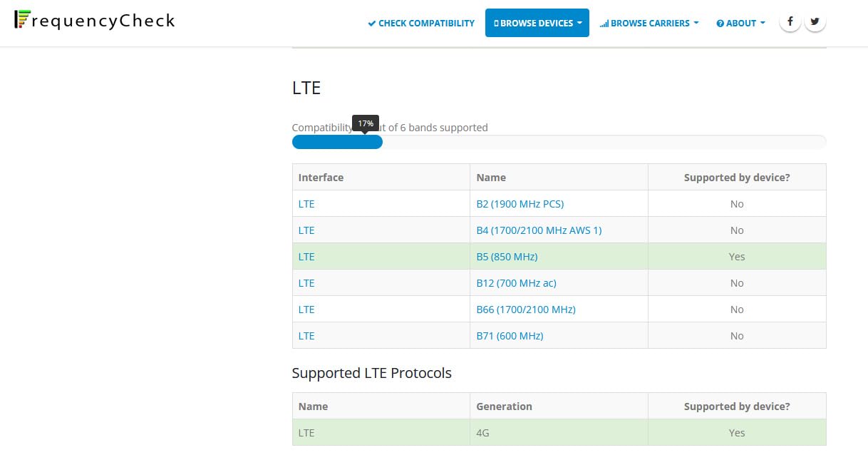Expand the Browse Devices dropdown
Viewport: 868px width, 460px height.
point(537,23)
